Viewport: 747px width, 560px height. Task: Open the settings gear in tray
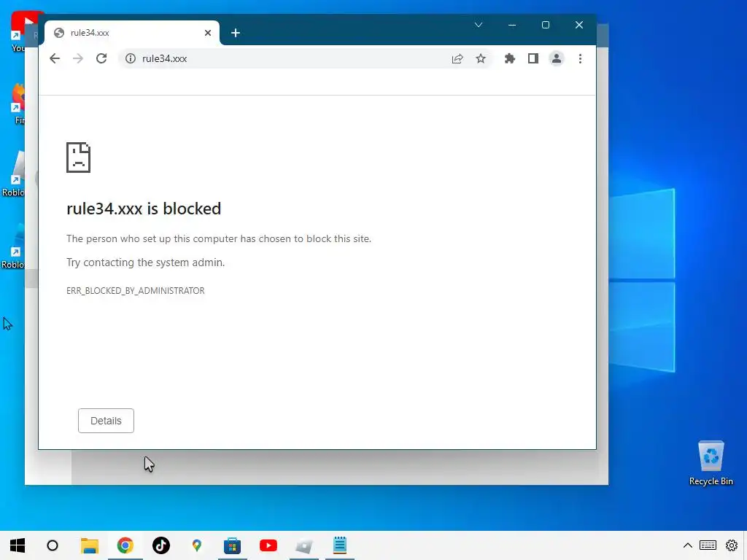[x=732, y=545]
